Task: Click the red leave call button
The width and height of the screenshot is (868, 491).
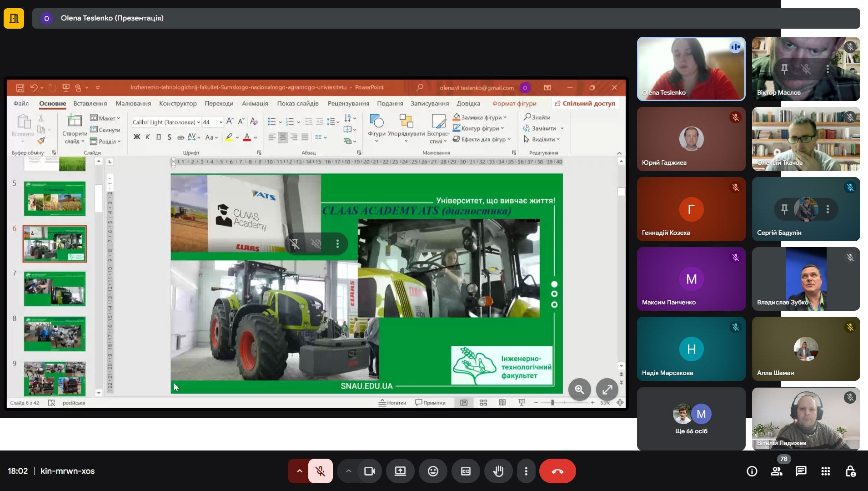Action: click(x=557, y=471)
